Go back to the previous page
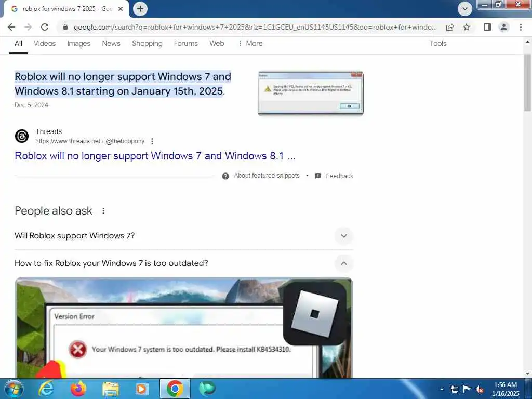Screen dimensions: 532x399 (x=11, y=27)
